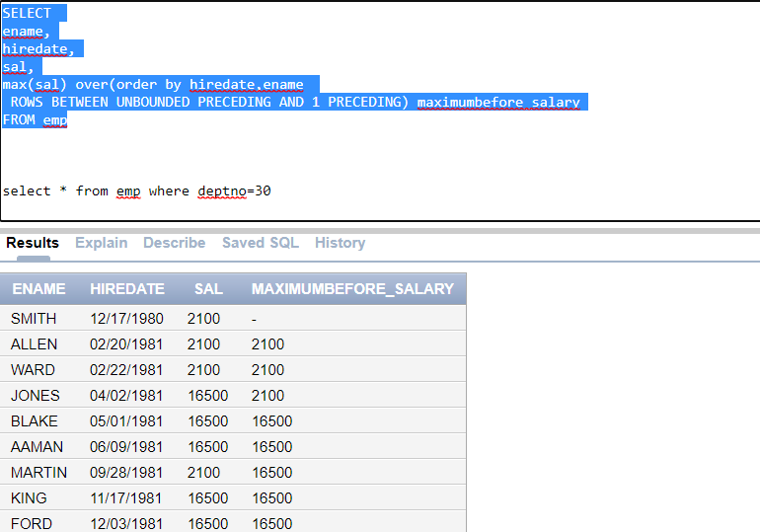
Task: Click maximumbefore value 16500 in BLAKE row
Action: [x=272, y=421]
